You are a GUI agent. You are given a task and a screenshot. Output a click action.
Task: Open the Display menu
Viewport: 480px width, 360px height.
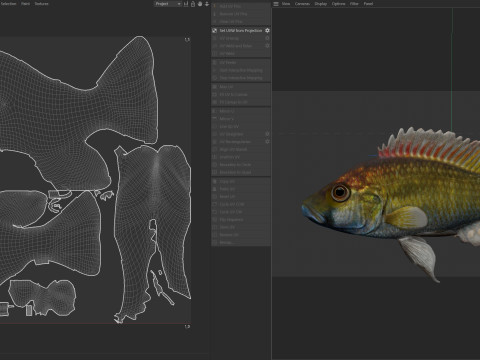pyautogui.click(x=321, y=4)
